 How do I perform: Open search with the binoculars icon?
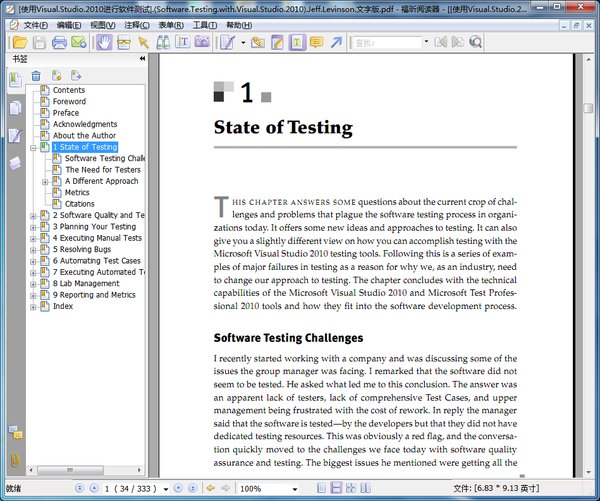(x=163, y=42)
